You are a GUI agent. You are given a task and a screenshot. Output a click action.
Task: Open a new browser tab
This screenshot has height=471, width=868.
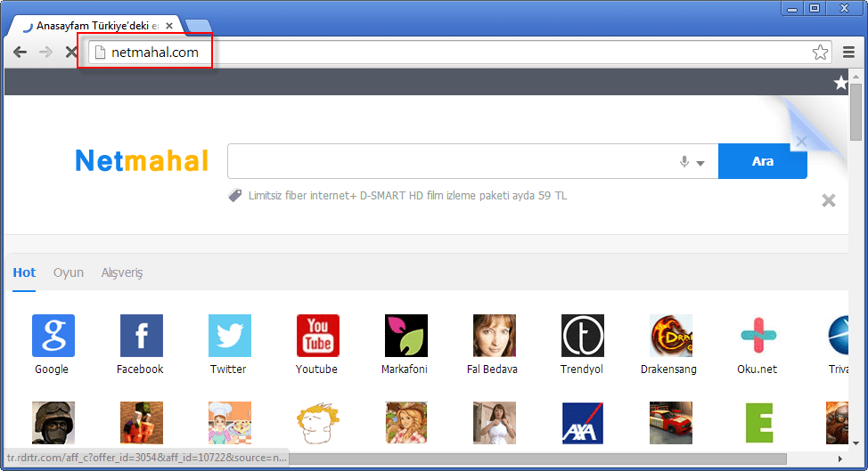click(198, 27)
